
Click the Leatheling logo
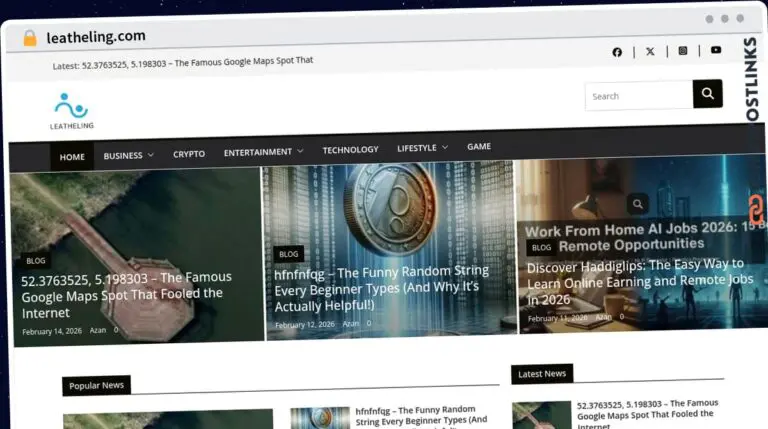[72, 110]
